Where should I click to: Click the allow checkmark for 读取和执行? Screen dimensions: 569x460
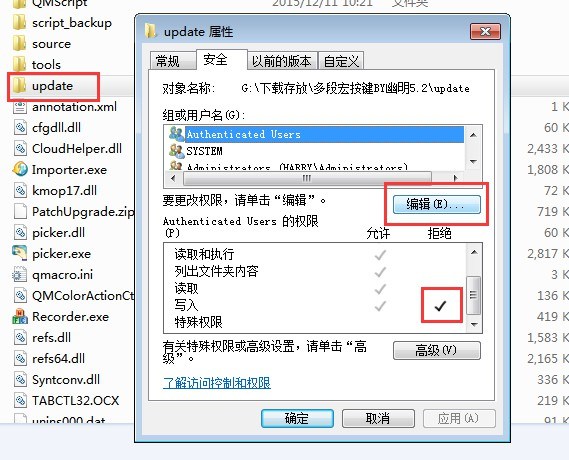(x=380, y=255)
